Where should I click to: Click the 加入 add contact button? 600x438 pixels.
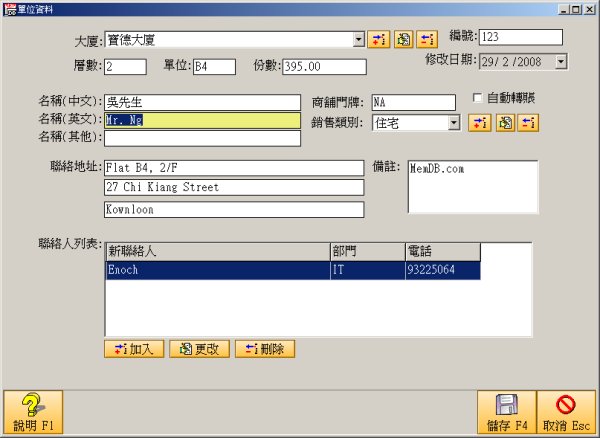[134, 349]
